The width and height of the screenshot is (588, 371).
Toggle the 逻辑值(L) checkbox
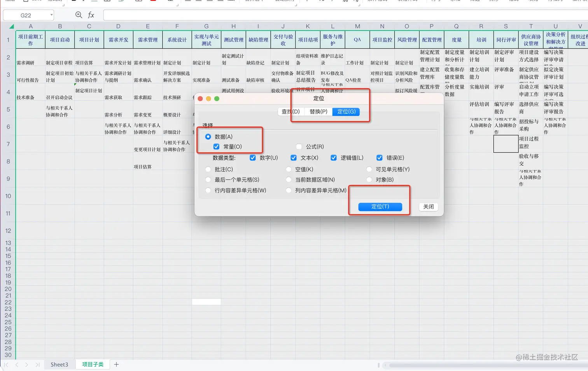334,158
